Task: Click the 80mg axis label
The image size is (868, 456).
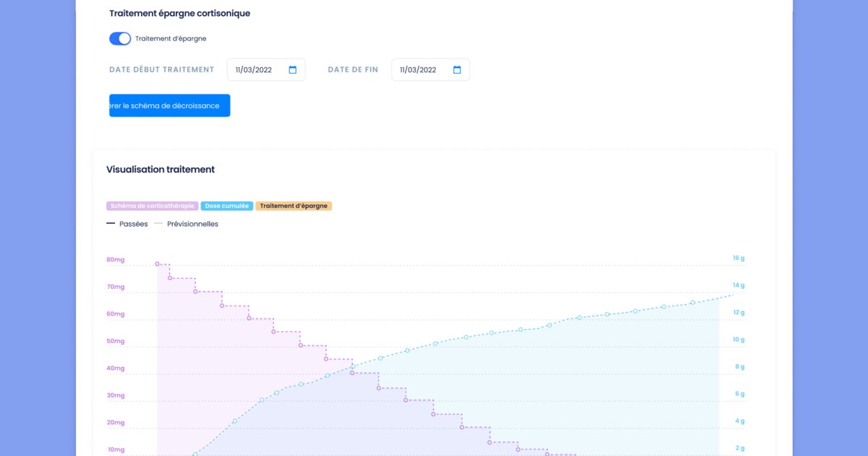Action: pos(116,260)
